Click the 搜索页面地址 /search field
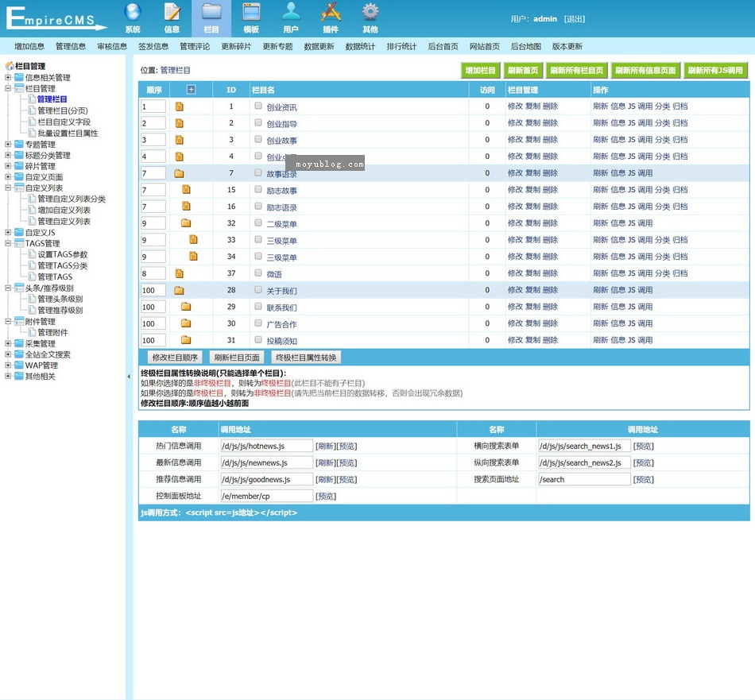Image resolution: width=755 pixels, height=700 pixels. tap(584, 479)
